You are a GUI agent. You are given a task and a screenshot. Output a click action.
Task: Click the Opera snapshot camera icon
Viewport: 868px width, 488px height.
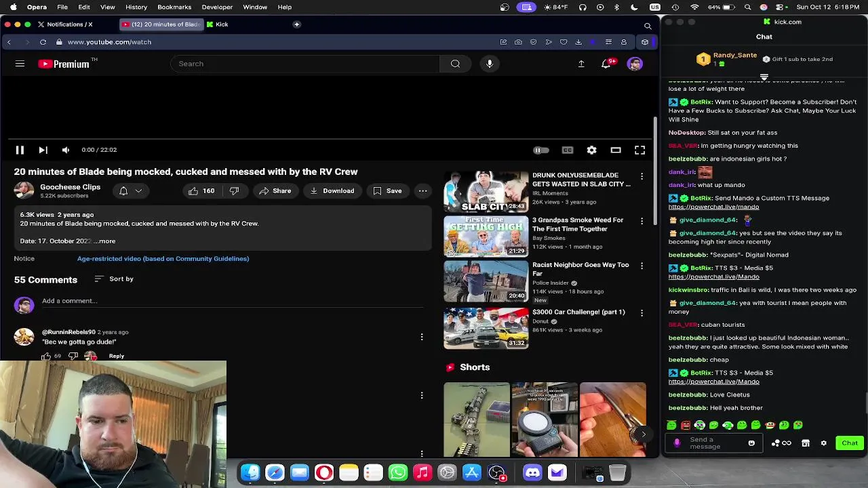point(518,42)
